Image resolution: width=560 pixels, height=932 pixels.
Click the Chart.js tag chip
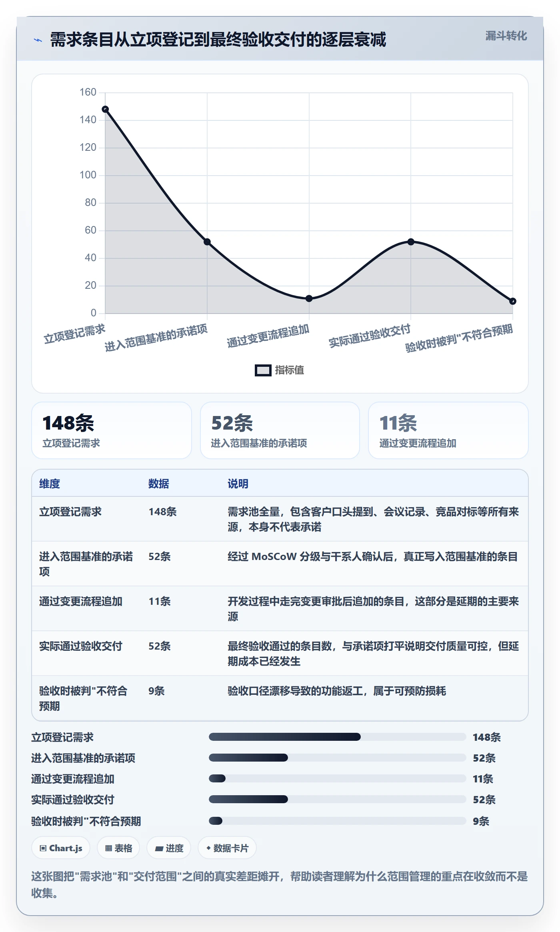[61, 848]
